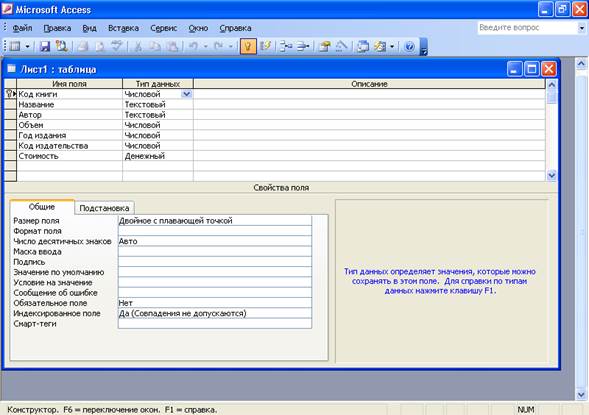Save the table with the floppy disk icon
The image size is (589, 415).
[45, 47]
